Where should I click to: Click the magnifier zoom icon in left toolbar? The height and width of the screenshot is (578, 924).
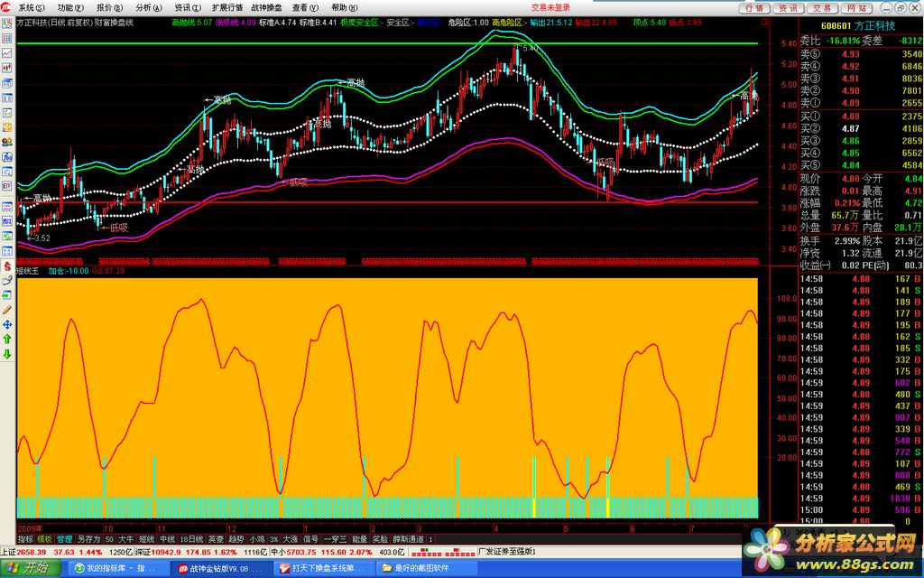[7, 172]
